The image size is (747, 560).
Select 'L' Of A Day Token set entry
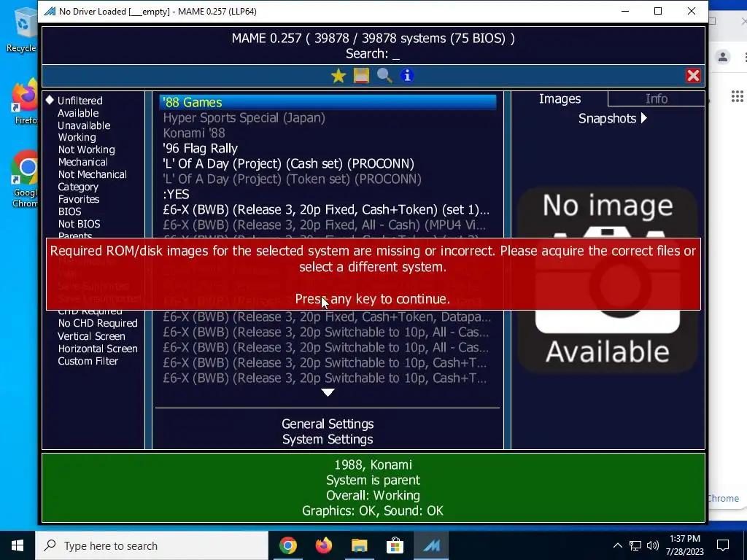click(328, 179)
